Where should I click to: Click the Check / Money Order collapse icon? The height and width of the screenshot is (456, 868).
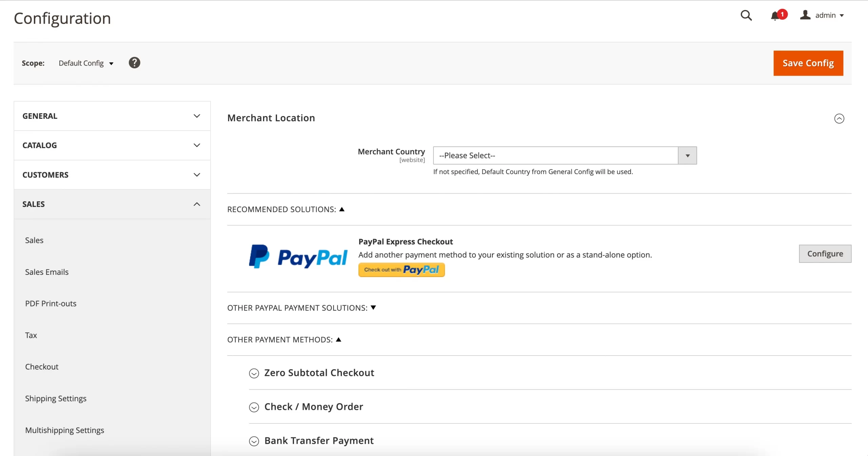(254, 406)
